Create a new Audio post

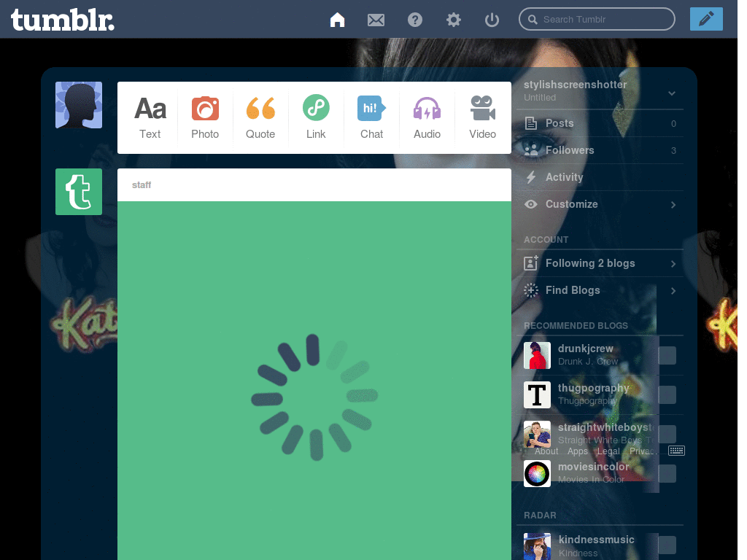point(427,117)
